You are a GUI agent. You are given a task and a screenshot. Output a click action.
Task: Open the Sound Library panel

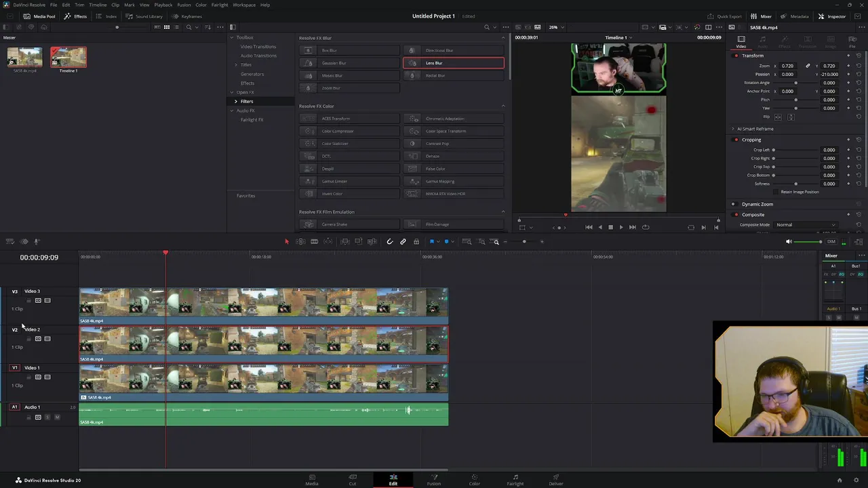pos(144,16)
